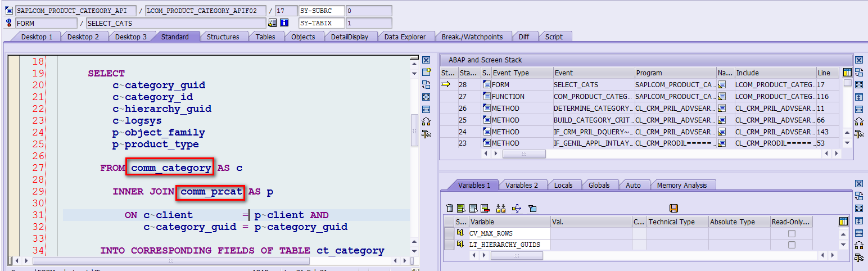Click Val. cell for CV_MAX_ROWS variable
Image resolution: width=868 pixels, height=271 pixels.
click(x=591, y=233)
